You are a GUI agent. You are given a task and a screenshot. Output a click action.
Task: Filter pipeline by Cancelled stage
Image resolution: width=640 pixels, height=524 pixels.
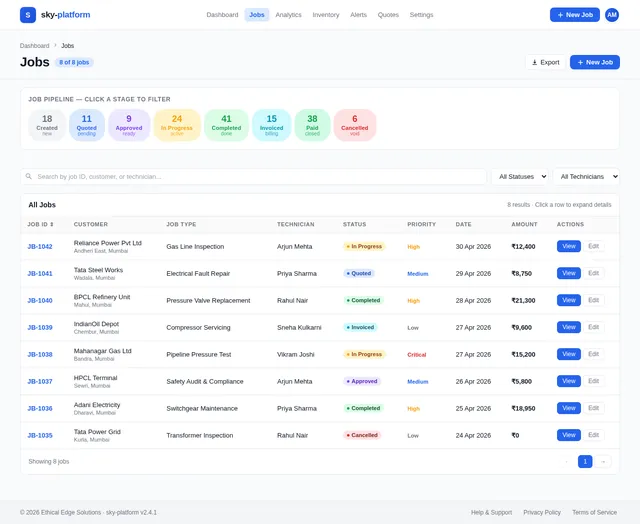pyautogui.click(x=354, y=125)
